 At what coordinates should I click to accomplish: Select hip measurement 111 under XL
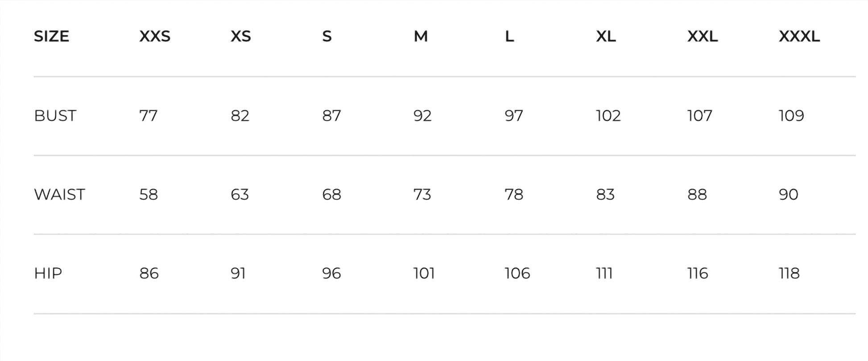604,273
